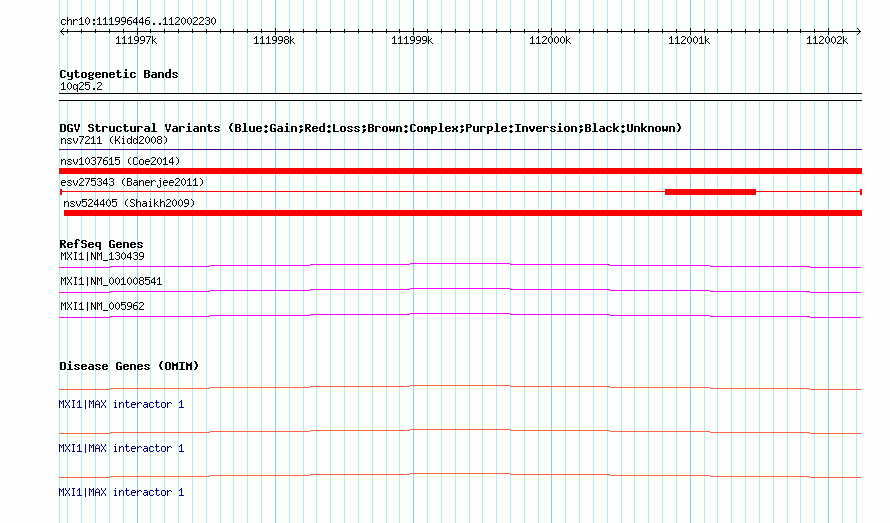Click the 111998k ruler tick label
The height and width of the screenshot is (523, 890).
pos(274,40)
